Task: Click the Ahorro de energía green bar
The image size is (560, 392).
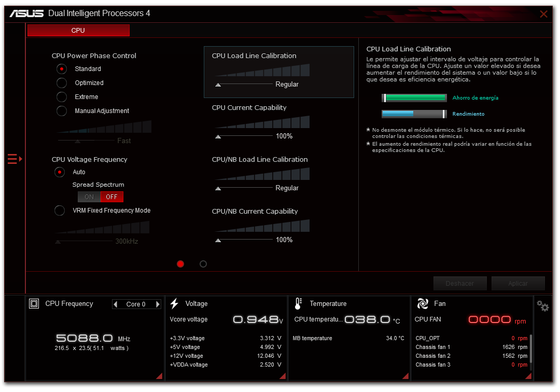Action: pyautogui.click(x=414, y=98)
